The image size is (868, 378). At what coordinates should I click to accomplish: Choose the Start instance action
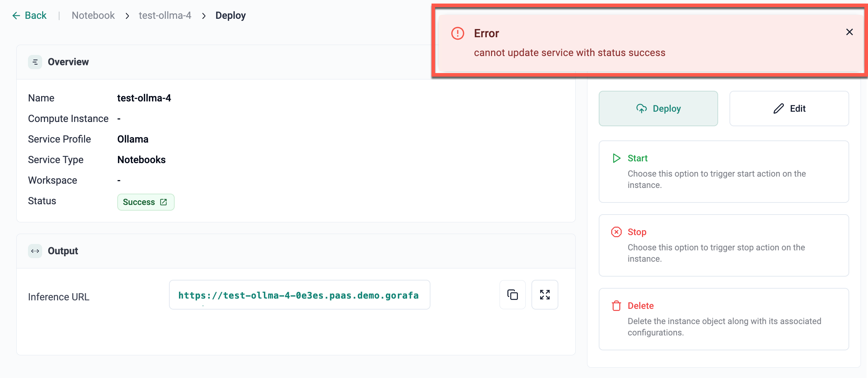click(x=723, y=172)
